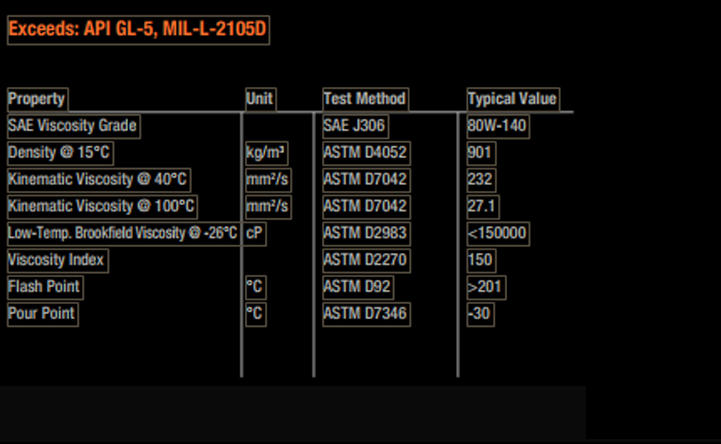
Task: Select the 'SAE Viscosity Grade' property cell
Action: point(72,126)
